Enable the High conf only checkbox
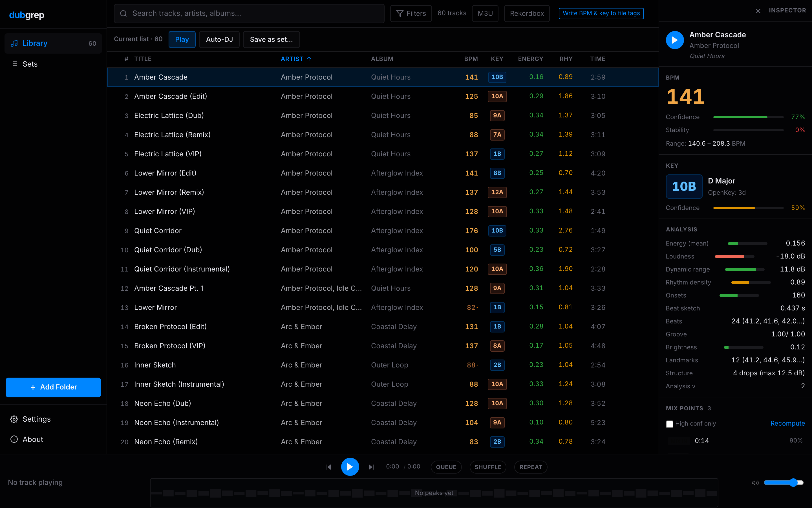Image resolution: width=812 pixels, height=508 pixels. pos(669,424)
